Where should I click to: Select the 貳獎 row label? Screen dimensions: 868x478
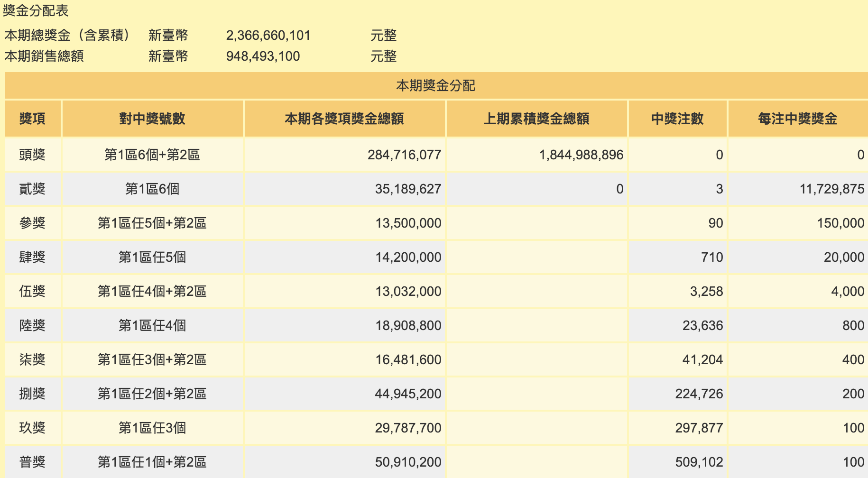click(x=32, y=189)
